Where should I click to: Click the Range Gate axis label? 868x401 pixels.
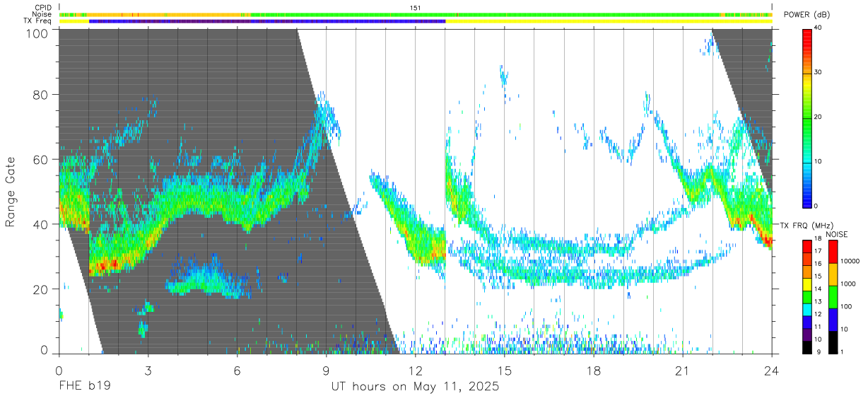click(x=11, y=192)
